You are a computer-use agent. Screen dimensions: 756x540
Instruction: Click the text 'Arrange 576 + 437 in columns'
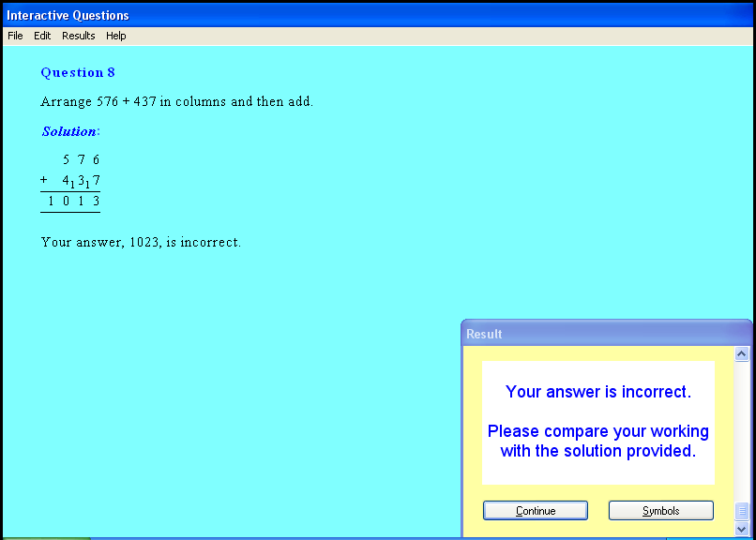coord(133,101)
